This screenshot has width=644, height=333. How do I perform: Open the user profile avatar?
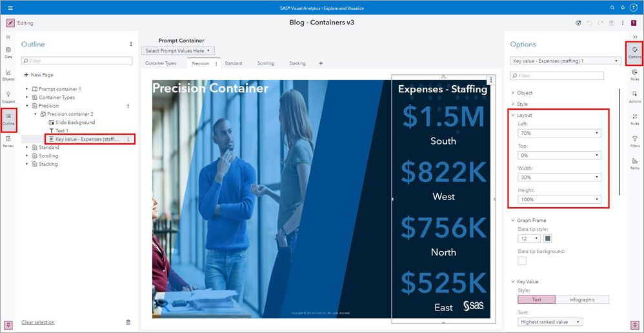(633, 8)
